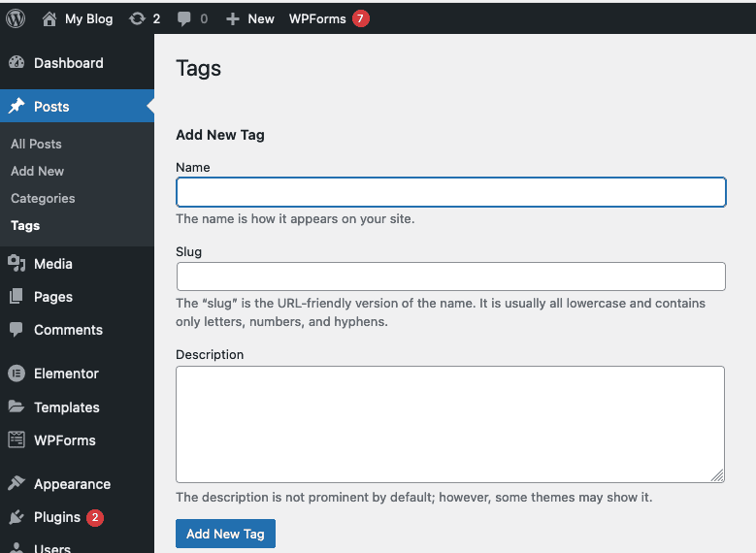
Task: Click the Elementor icon in sidebar
Action: [16, 374]
